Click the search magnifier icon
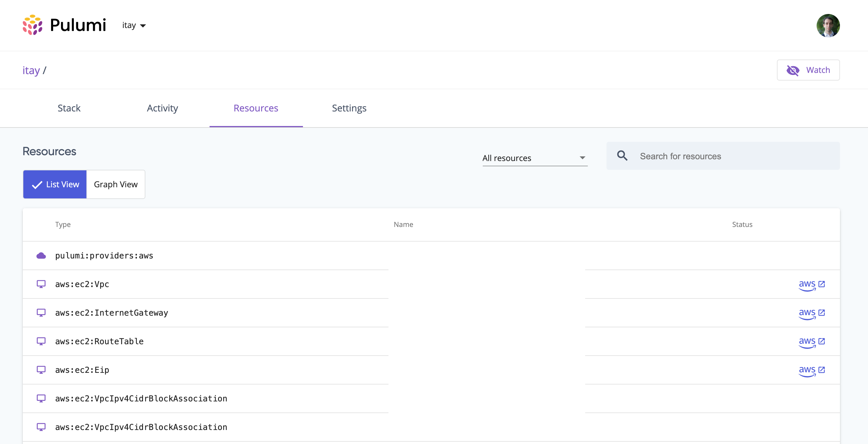Image resolution: width=868 pixels, height=444 pixels. click(622, 156)
